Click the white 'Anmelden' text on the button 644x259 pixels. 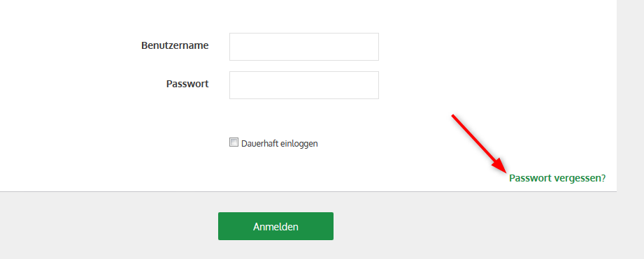(x=276, y=227)
